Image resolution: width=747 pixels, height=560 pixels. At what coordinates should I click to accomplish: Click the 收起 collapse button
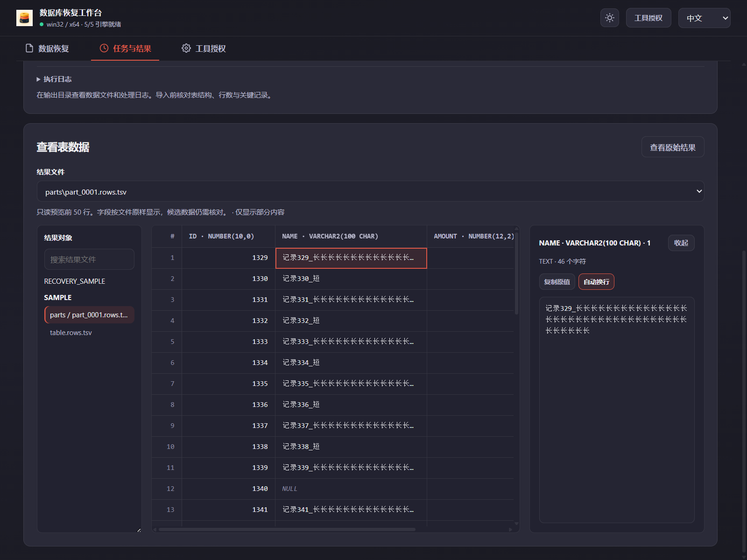point(681,243)
